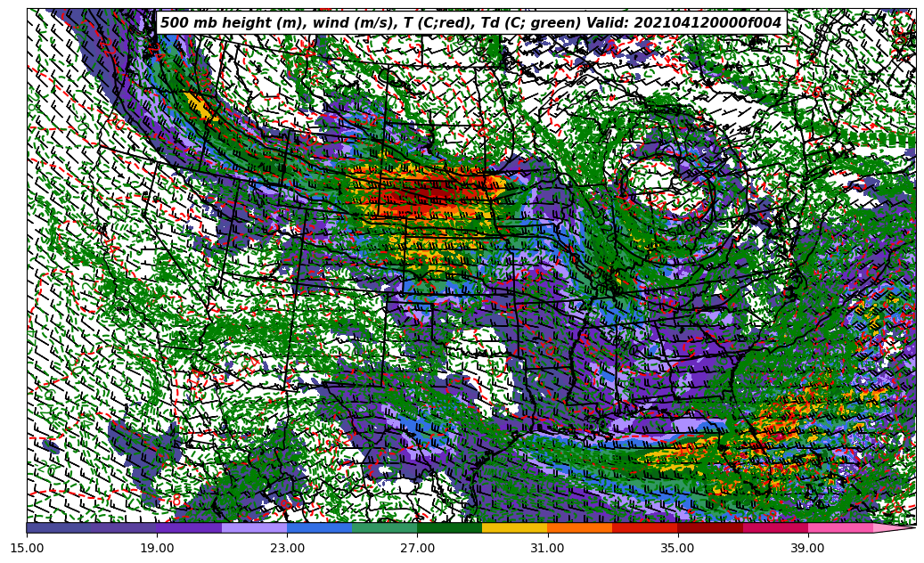The image size is (924, 563).
Task: Click the orange swatch on the colorbar
Action: coord(579,527)
